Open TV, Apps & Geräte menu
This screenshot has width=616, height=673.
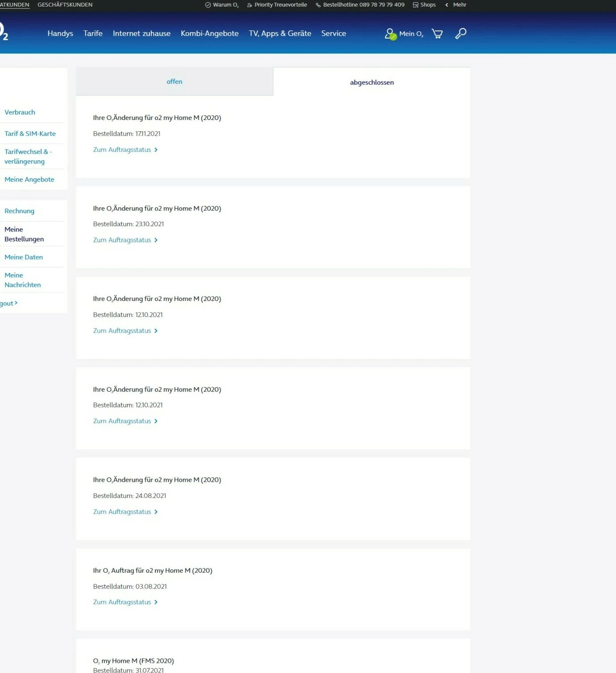point(280,34)
